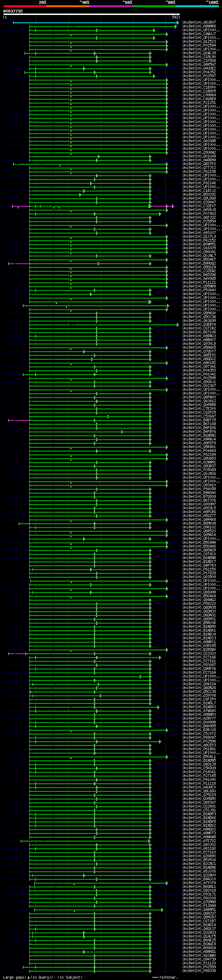Select label UniRef100_P84339
This screenshot has width=222, height=980.
tap(199, 971)
